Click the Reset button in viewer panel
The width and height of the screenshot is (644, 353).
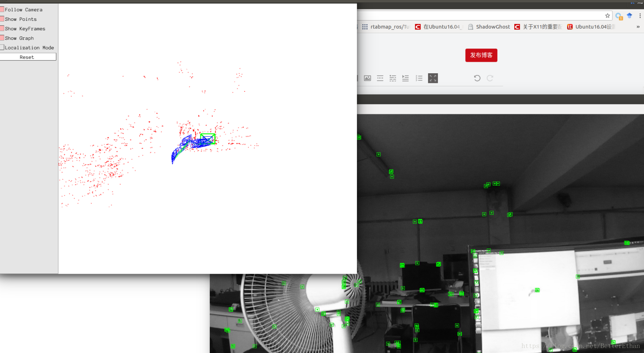(28, 57)
